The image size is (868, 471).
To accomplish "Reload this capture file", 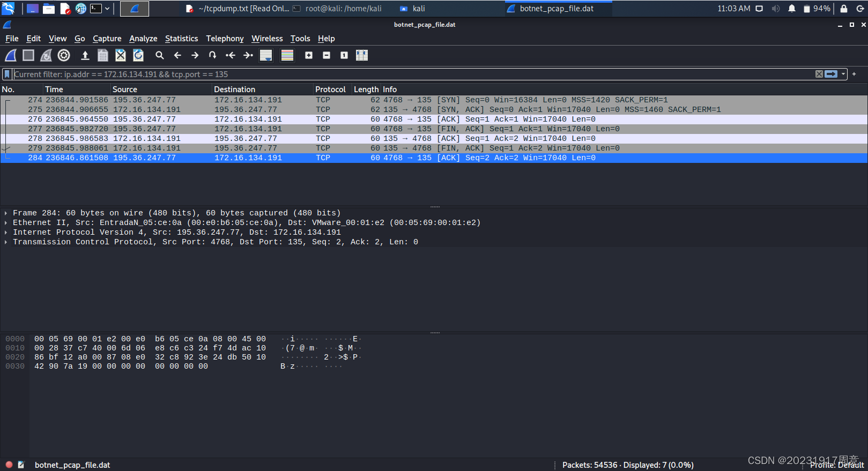I will point(138,55).
